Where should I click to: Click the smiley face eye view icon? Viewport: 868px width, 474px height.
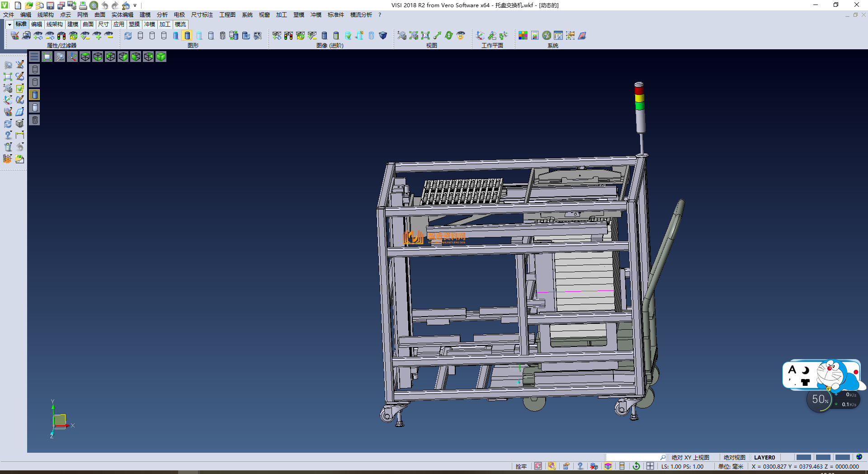click(461, 36)
